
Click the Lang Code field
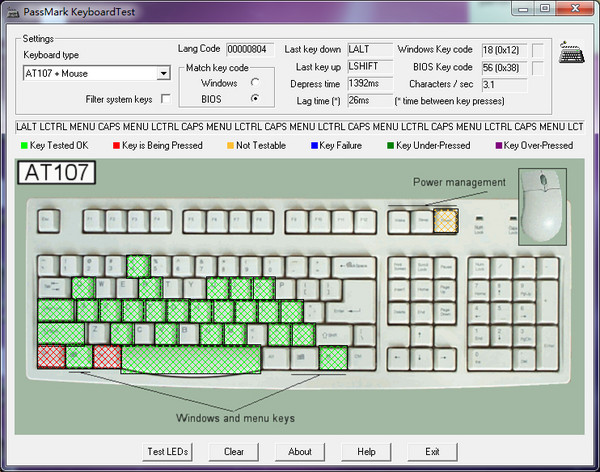pos(250,49)
